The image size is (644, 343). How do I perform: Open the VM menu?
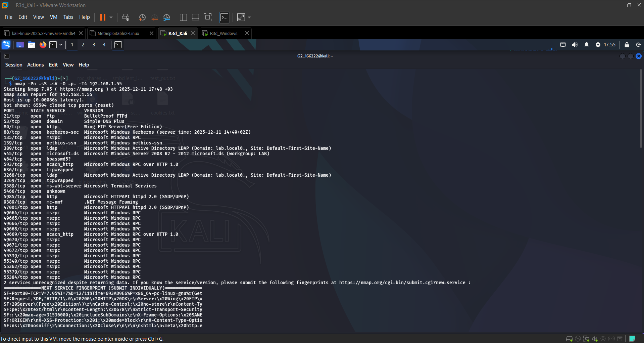tap(54, 17)
